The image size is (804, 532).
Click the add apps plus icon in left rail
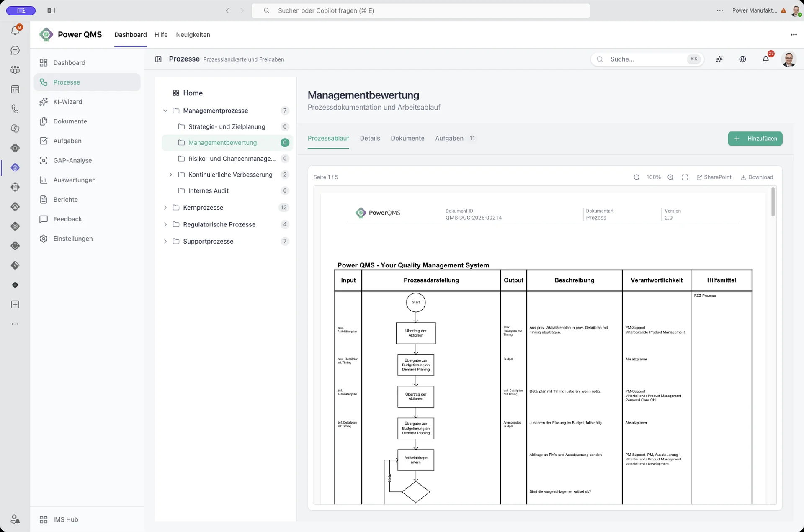(15, 304)
